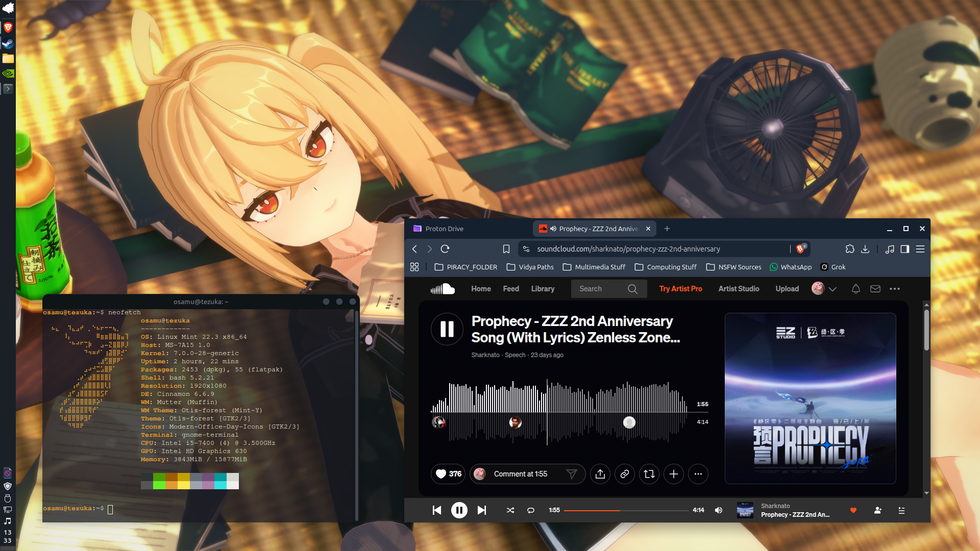Copy the track link
The height and width of the screenshot is (551, 980).
point(625,474)
